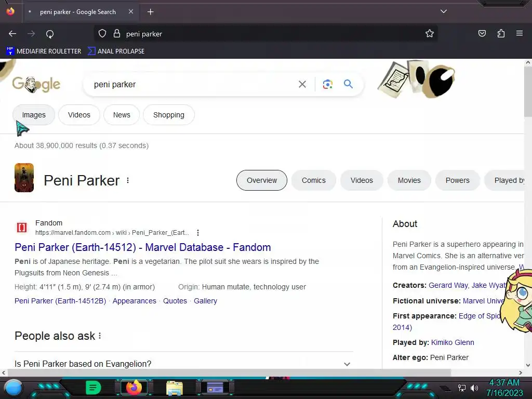Open File Explorer from the taskbar
The width and height of the screenshot is (532, 399).
click(x=175, y=388)
